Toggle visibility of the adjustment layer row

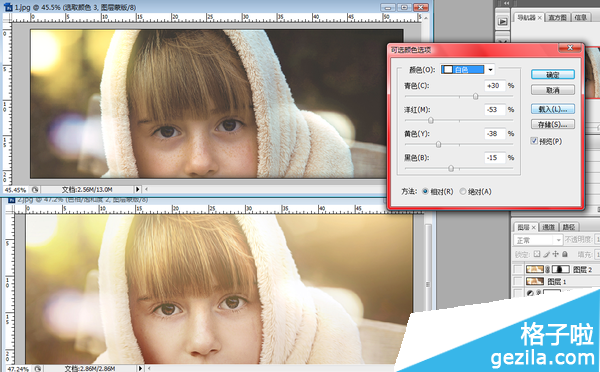click(518, 293)
